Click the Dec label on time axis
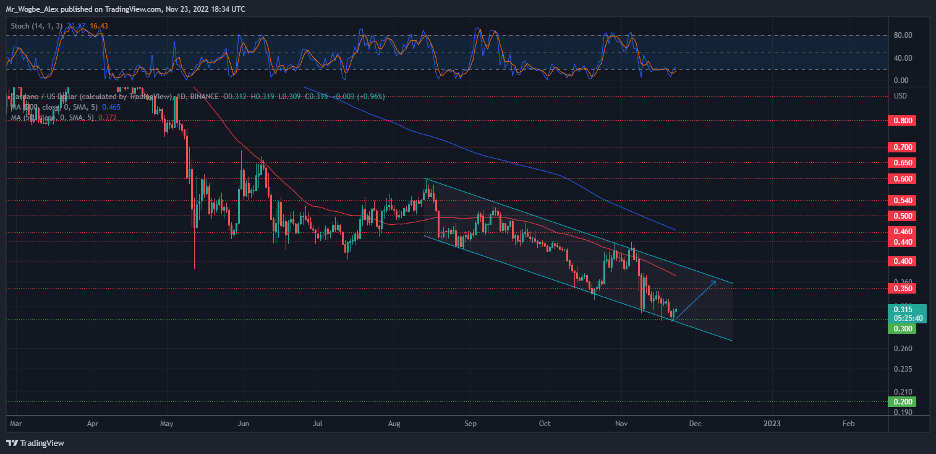The image size is (936, 454). pos(697,424)
